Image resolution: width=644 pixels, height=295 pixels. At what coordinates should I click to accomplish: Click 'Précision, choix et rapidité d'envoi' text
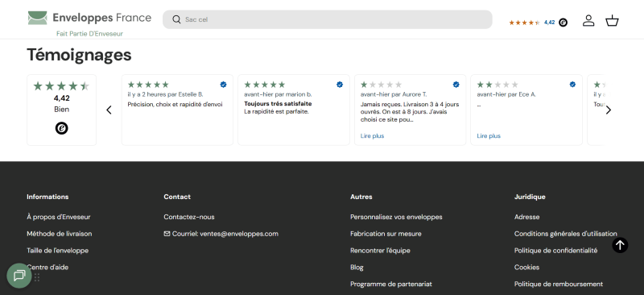175,105
